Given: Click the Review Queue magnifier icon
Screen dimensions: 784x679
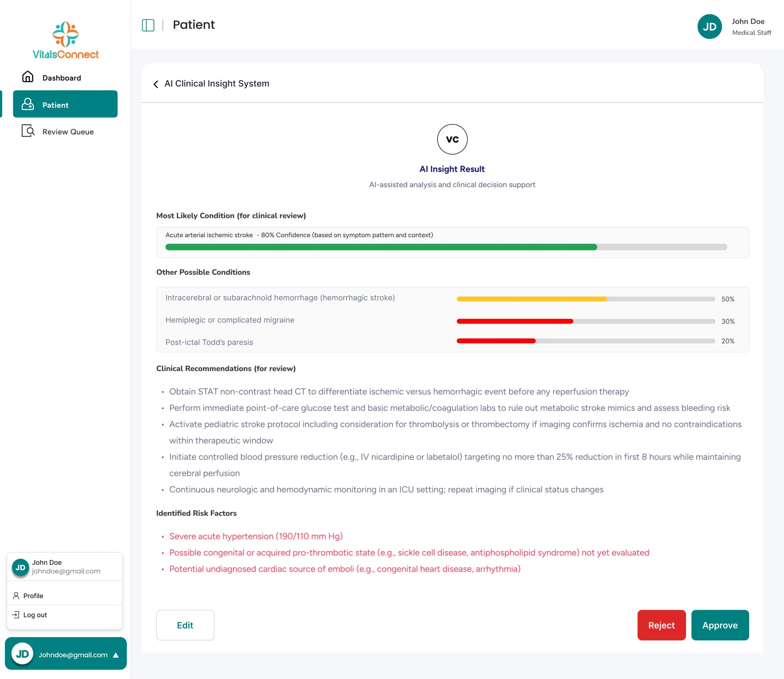Looking at the screenshot, I should [x=28, y=131].
